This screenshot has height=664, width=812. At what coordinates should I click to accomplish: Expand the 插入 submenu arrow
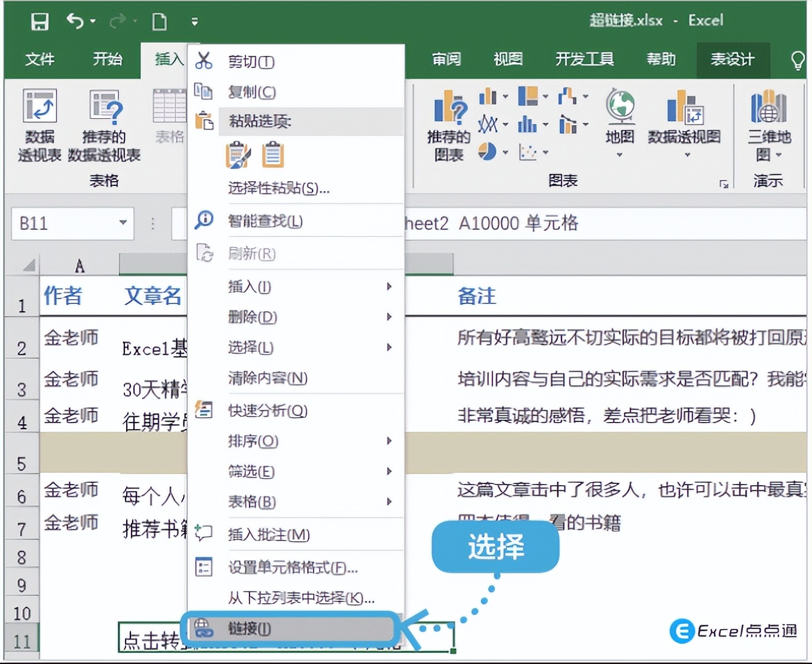click(389, 287)
